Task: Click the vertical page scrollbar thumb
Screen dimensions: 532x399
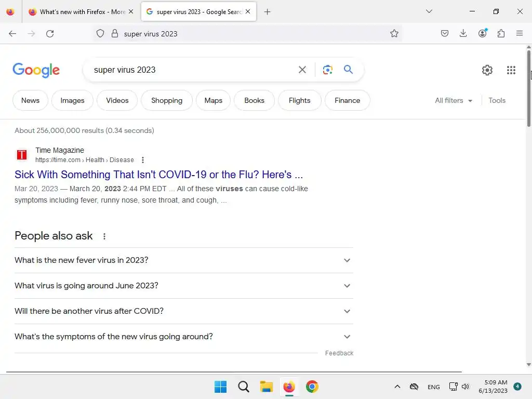Action: coord(528,88)
